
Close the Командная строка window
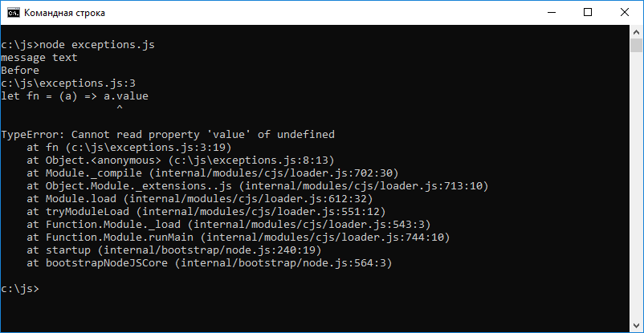pos(625,13)
